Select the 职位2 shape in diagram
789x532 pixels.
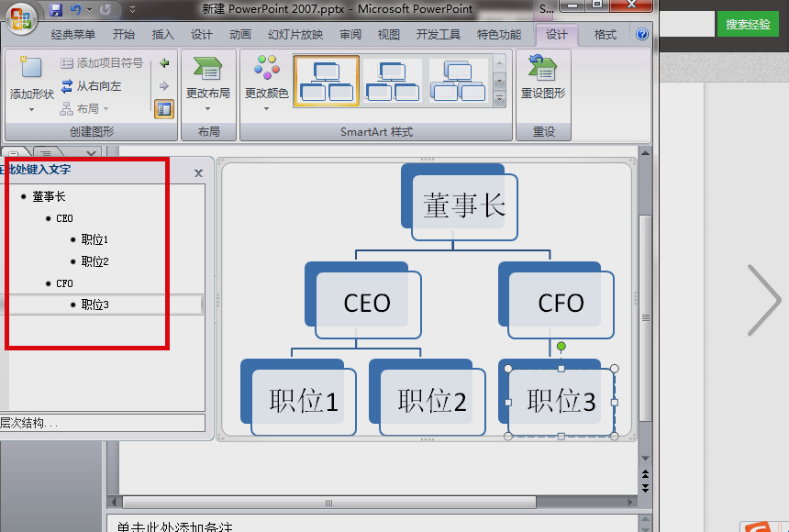[x=432, y=401]
